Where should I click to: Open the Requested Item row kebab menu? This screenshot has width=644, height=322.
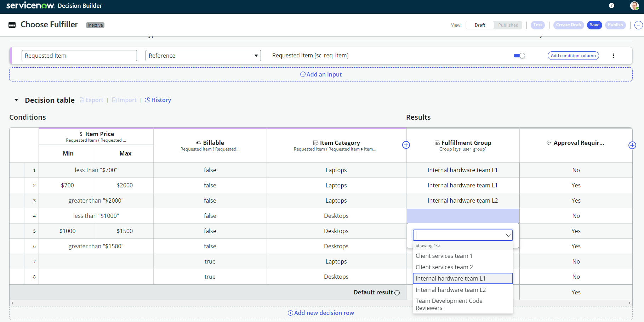(x=614, y=56)
